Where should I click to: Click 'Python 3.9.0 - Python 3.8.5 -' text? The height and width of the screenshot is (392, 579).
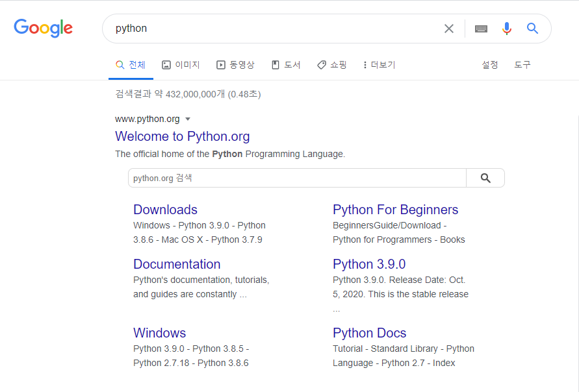(x=191, y=349)
